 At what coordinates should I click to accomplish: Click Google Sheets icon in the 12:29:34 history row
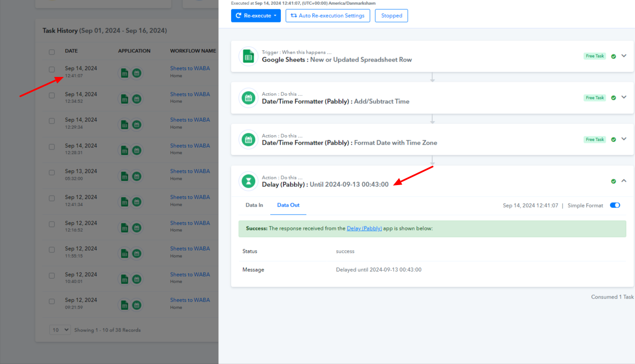pos(125,125)
